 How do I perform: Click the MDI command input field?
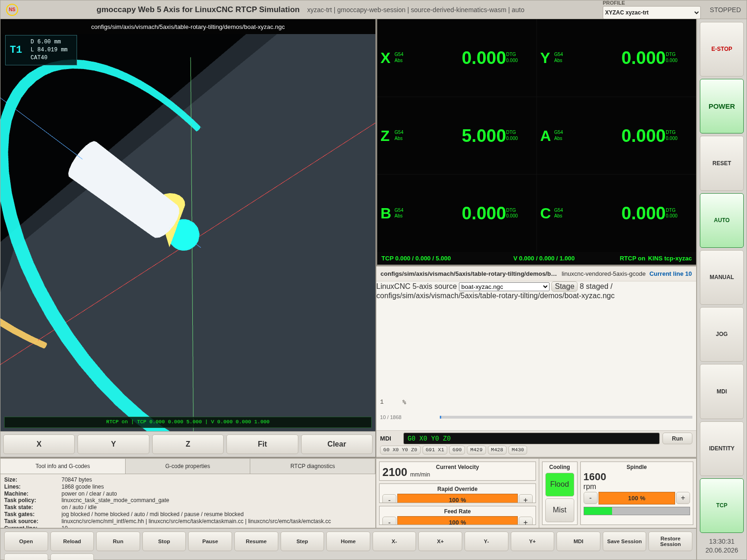[x=531, y=439]
